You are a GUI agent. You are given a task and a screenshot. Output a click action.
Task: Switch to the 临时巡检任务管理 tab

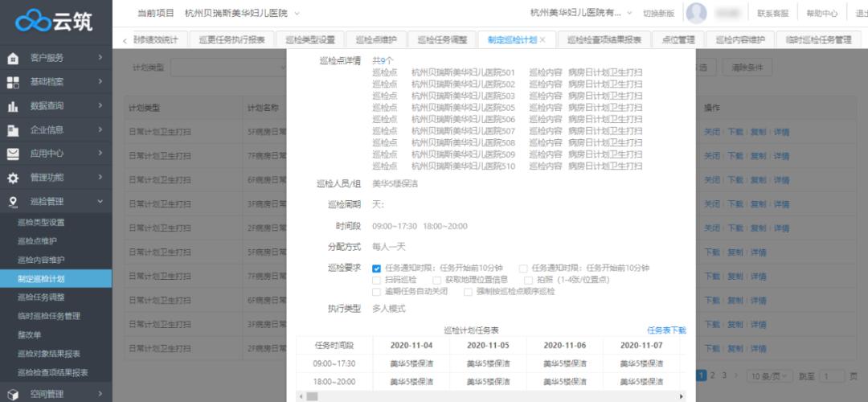[x=819, y=40]
